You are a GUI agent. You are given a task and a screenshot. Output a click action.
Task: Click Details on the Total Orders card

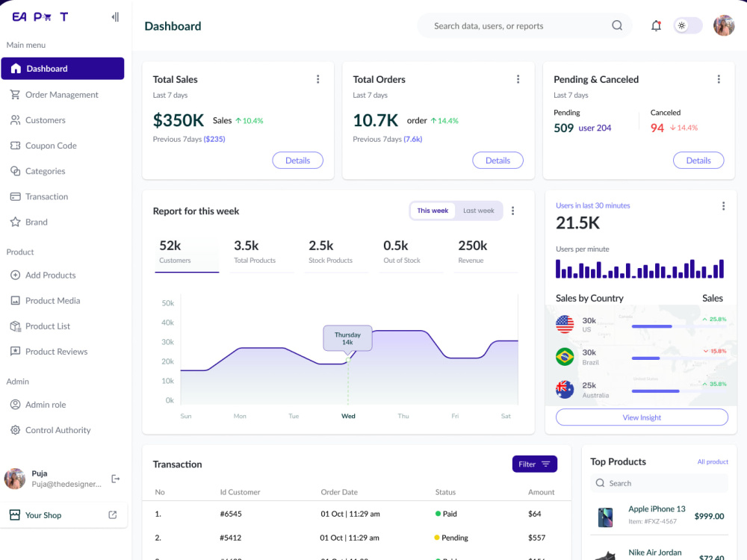pyautogui.click(x=498, y=161)
